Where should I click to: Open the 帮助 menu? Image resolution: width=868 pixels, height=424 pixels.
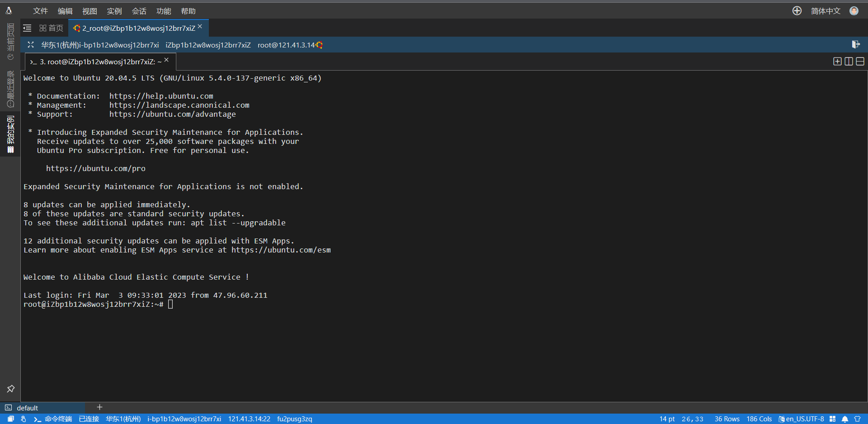(x=188, y=11)
